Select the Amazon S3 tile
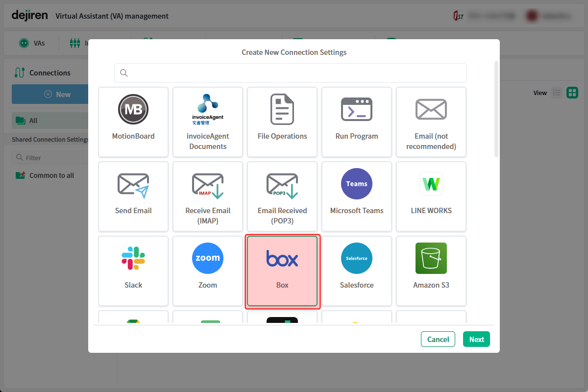 click(431, 271)
